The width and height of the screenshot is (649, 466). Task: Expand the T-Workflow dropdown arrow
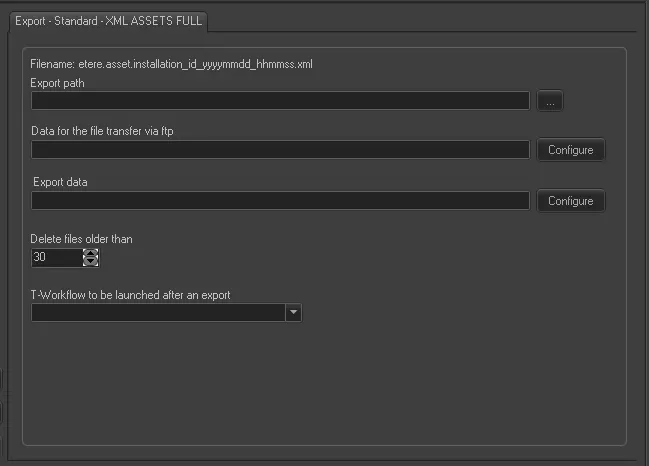pos(293,313)
